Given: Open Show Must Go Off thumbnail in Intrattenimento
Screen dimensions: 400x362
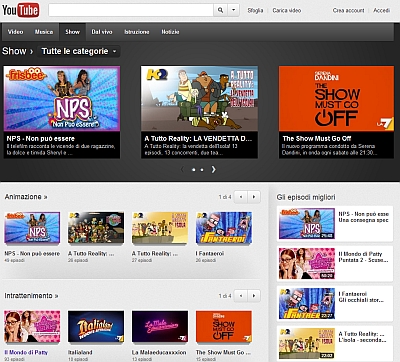Looking at the screenshot, I should (224, 327).
